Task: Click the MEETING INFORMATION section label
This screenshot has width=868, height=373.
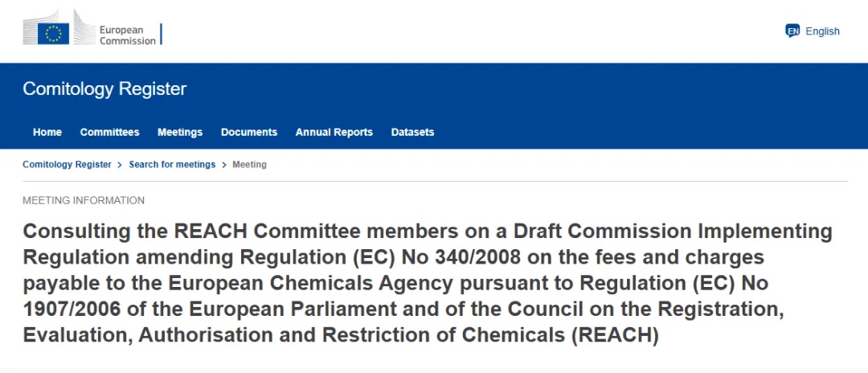Action: point(84,200)
